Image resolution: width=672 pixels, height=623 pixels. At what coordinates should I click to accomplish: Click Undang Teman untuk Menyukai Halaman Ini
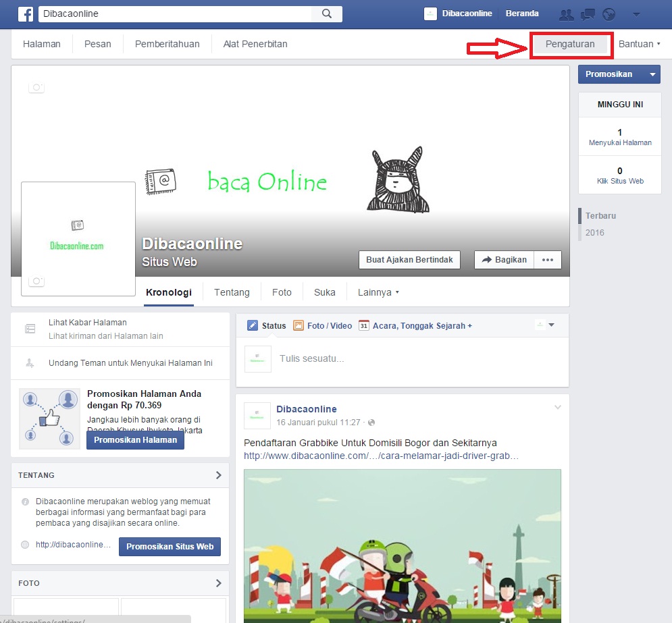pos(130,363)
